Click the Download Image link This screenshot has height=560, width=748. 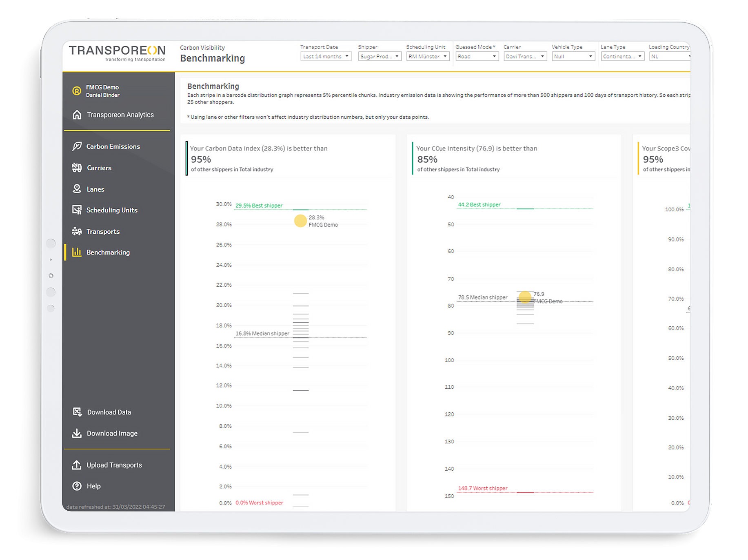pyautogui.click(x=112, y=434)
